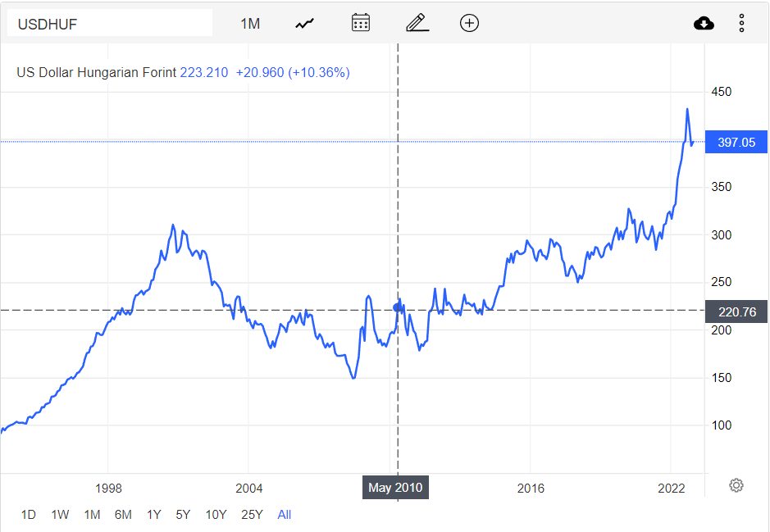Image resolution: width=770 pixels, height=532 pixels.
Task: Open chart settings gear icon
Action: tap(736, 485)
